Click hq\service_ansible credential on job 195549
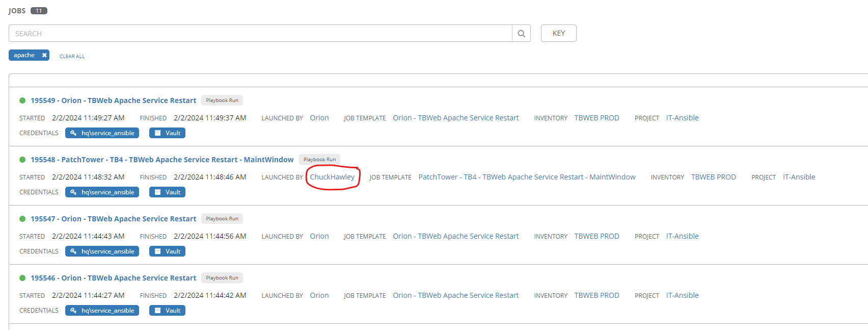The height and width of the screenshot is (330, 868). [x=102, y=133]
